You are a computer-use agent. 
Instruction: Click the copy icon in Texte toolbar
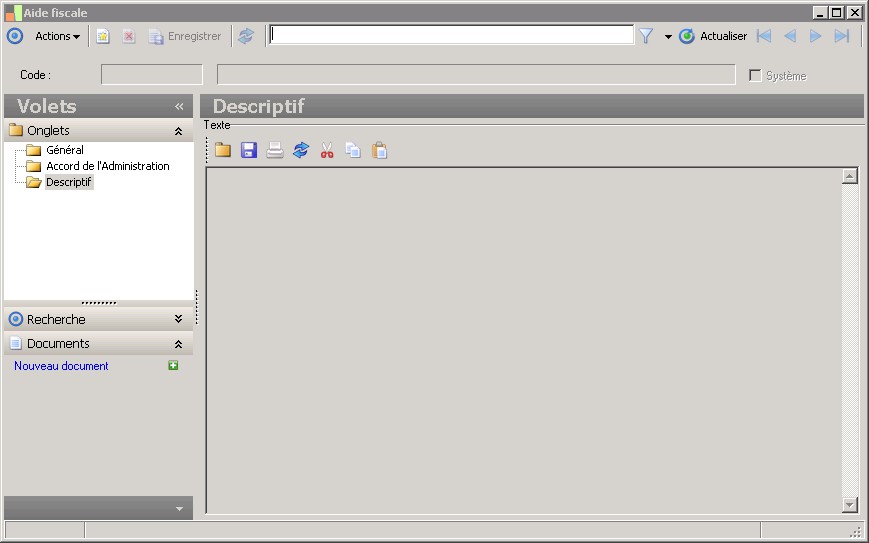pos(353,150)
